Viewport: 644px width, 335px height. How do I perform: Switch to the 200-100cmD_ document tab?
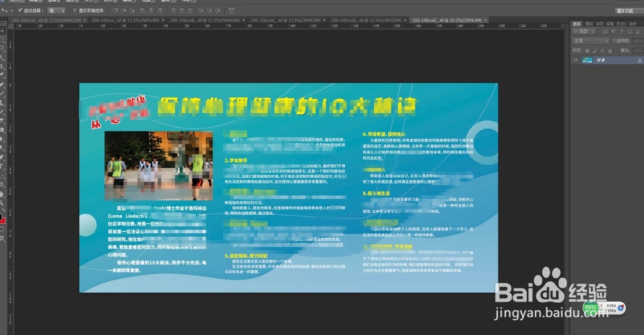click(366, 20)
